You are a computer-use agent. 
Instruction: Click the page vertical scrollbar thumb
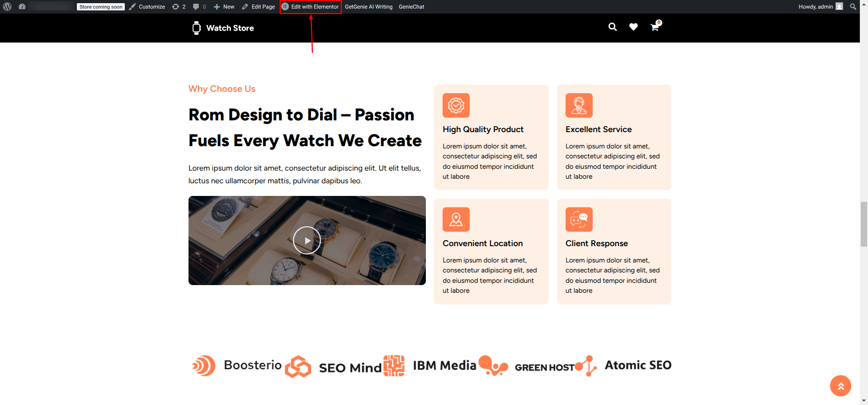pyautogui.click(x=864, y=224)
